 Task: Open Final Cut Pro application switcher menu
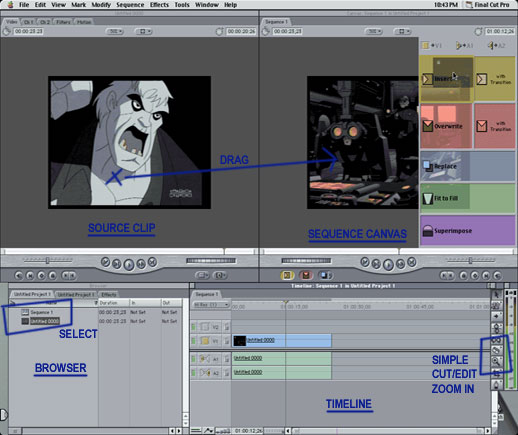tap(487, 5)
